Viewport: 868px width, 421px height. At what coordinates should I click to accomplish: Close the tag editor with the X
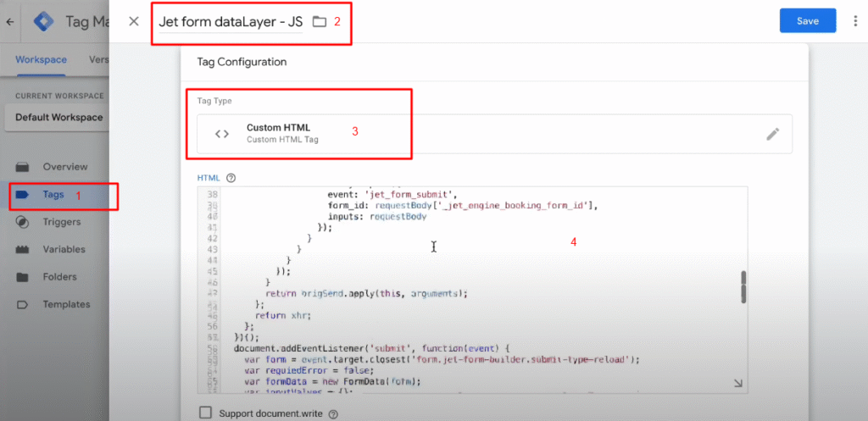point(134,21)
